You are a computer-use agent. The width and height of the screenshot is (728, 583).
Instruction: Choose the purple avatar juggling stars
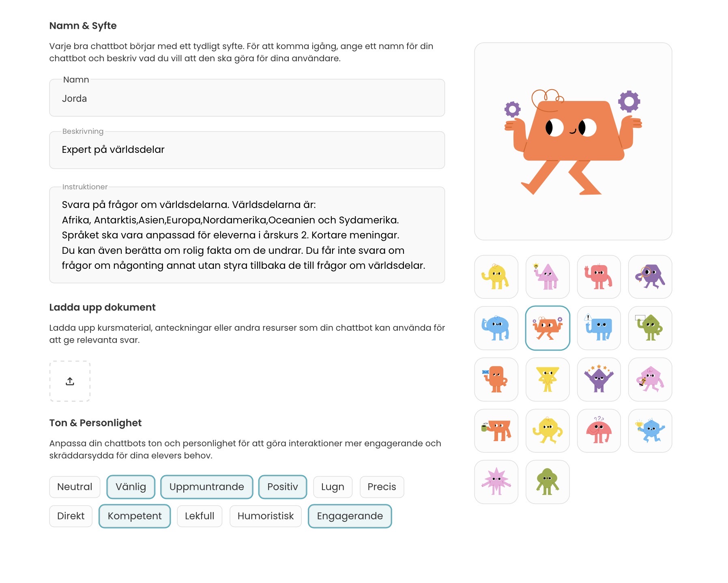(599, 379)
